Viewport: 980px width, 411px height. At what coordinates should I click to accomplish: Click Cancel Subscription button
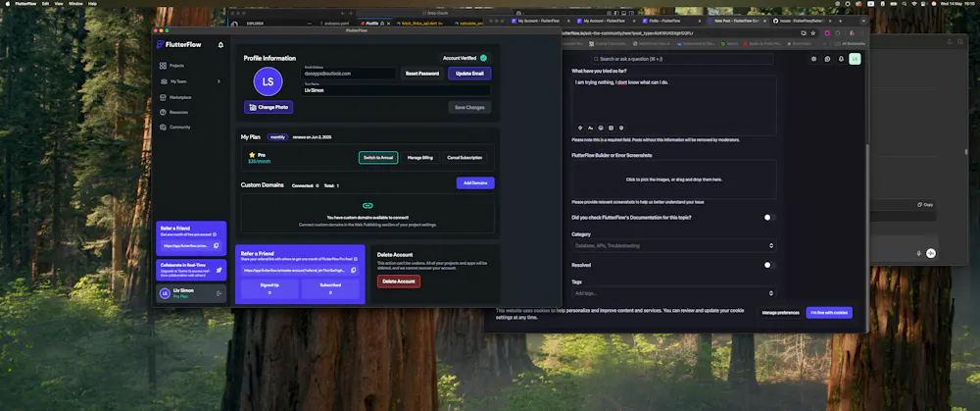tap(465, 158)
